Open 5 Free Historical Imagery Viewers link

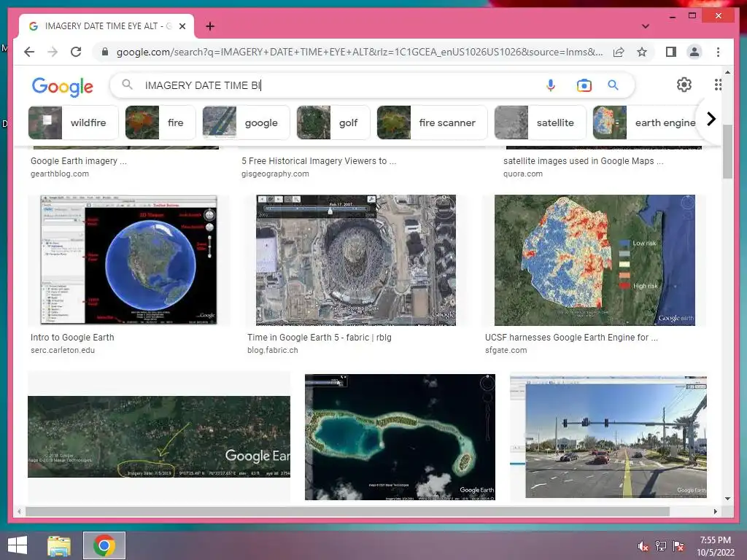point(319,161)
